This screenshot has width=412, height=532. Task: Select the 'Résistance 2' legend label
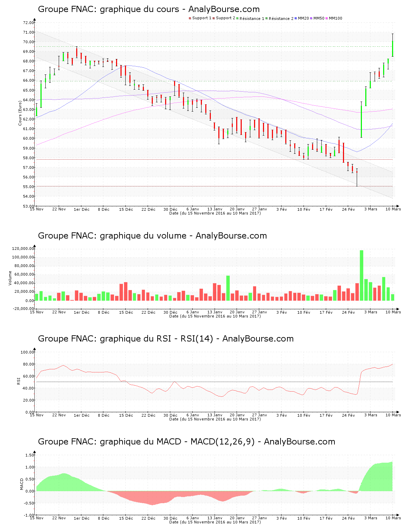tap(281, 19)
